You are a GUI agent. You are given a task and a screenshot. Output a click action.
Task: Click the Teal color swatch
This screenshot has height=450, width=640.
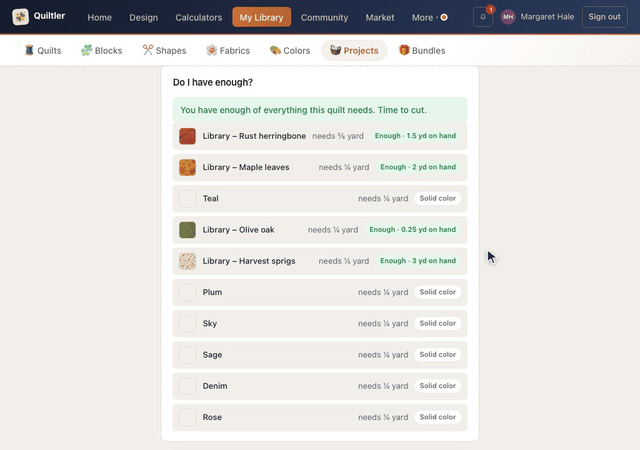187,199
